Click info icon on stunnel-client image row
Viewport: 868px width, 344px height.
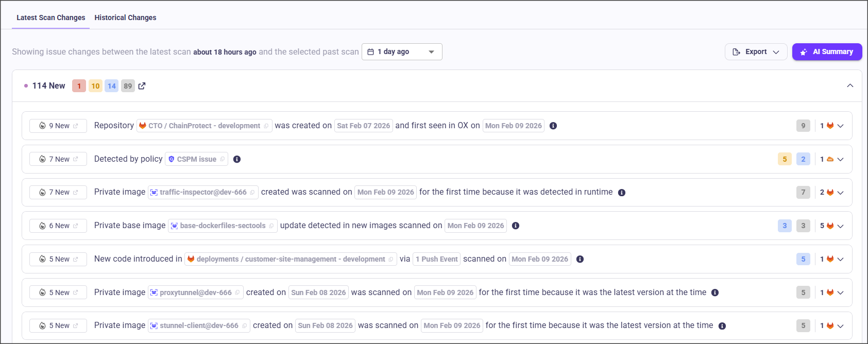[x=722, y=326]
